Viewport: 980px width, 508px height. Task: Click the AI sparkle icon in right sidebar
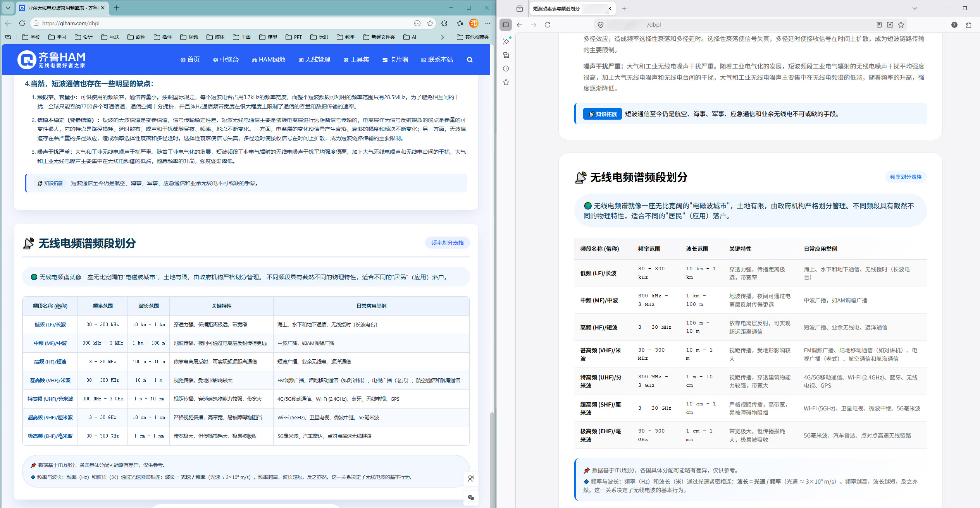click(x=506, y=41)
